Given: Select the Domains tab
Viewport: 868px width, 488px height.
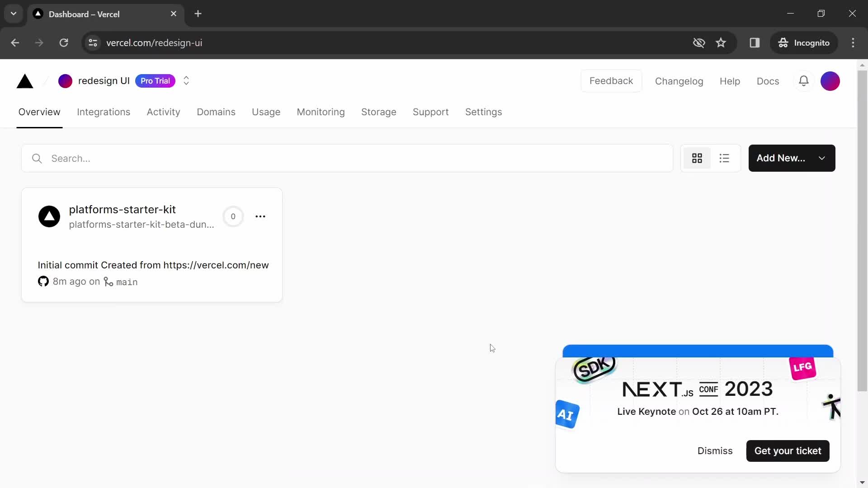Looking at the screenshot, I should click(215, 112).
